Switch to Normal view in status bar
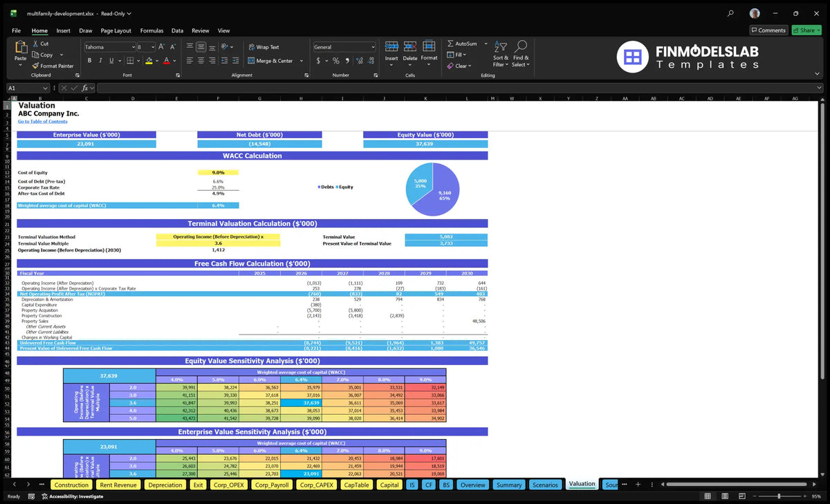This screenshot has width=830, height=504. tap(707, 496)
